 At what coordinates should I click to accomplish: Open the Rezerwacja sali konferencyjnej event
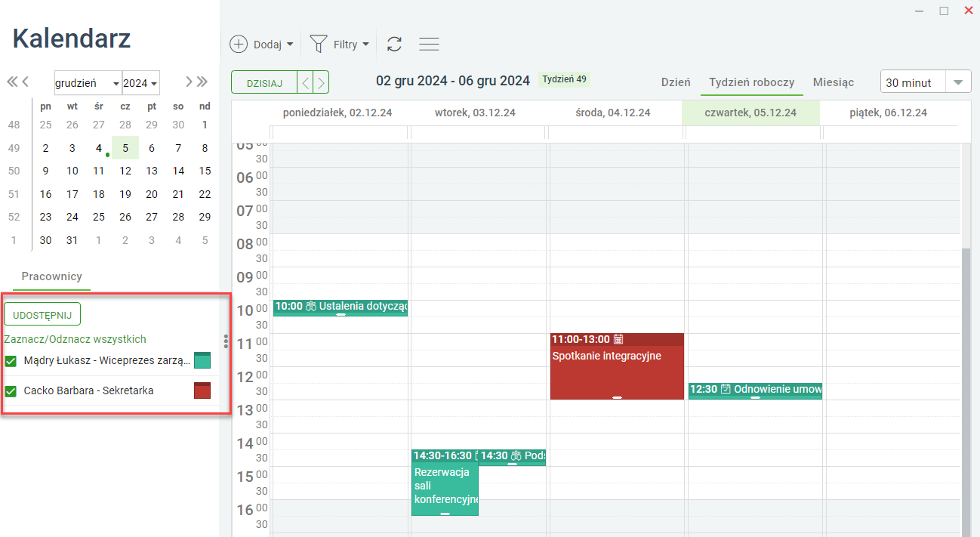click(x=445, y=483)
